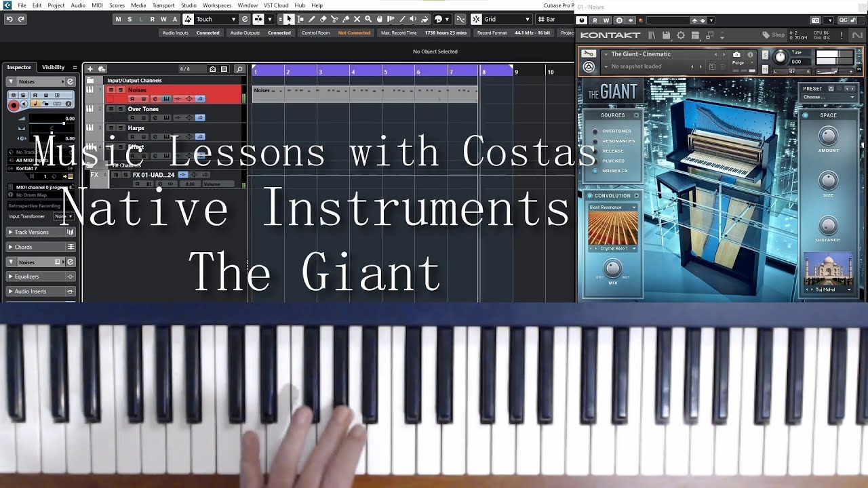Open the Input Transformer dropdown

63,216
